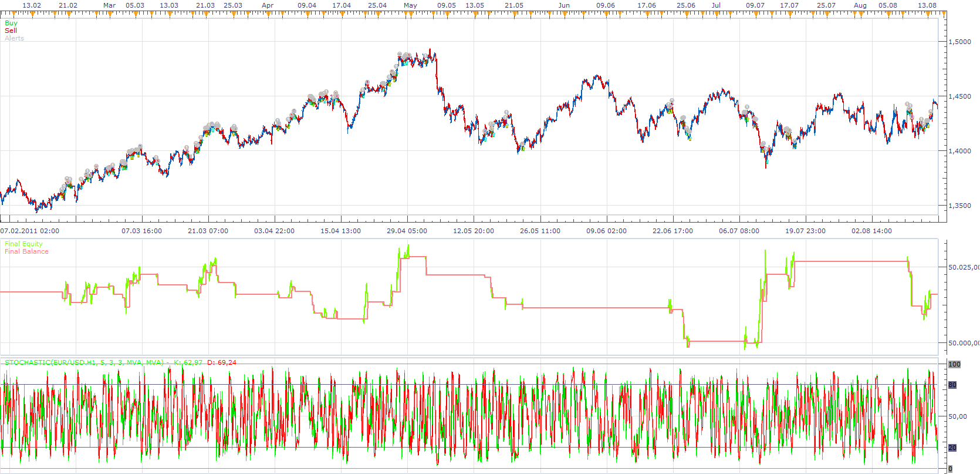Select the Final Balance legend label
This screenshot has height=474, width=980.
26,251
